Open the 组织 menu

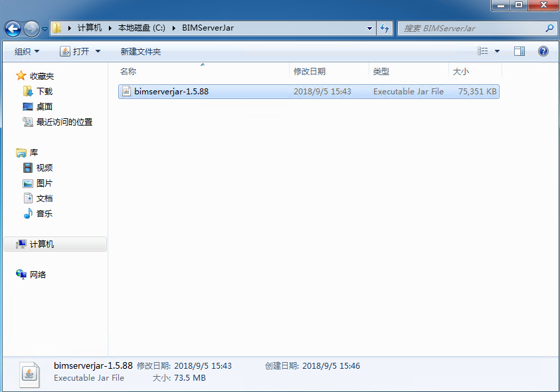coord(27,51)
